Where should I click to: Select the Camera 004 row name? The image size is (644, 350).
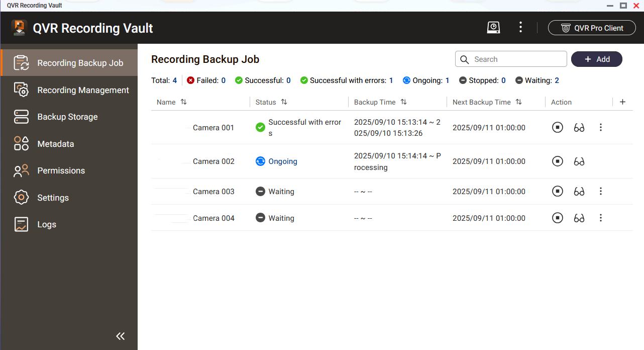213,218
